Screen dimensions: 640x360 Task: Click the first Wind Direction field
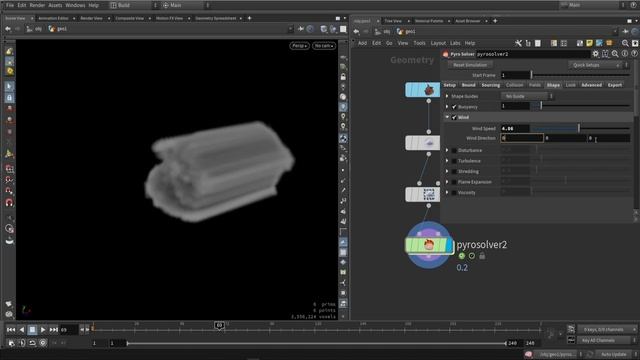pyautogui.click(x=522, y=138)
